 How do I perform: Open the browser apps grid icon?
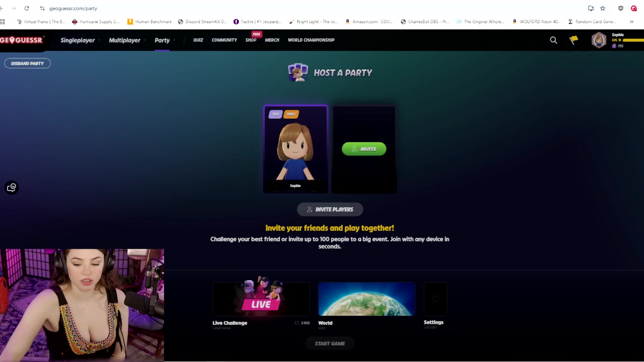[2, 21]
